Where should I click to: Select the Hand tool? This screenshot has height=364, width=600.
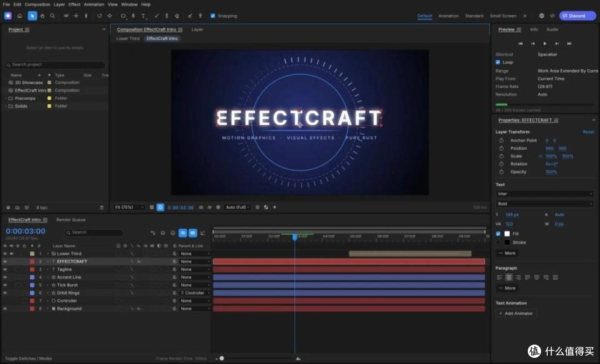[42, 16]
